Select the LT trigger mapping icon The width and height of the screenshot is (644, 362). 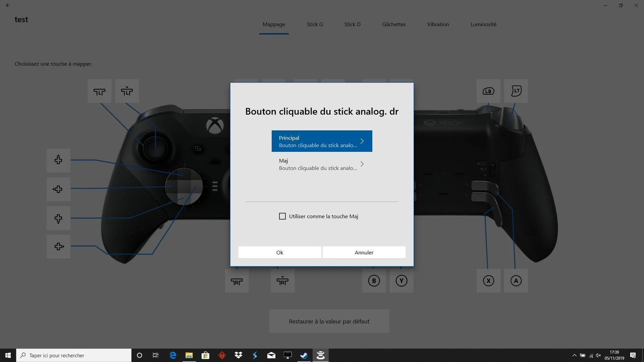pos(516,91)
